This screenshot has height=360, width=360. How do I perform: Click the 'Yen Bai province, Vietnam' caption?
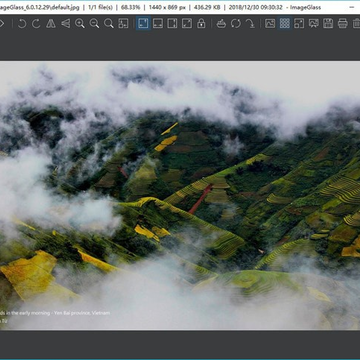[82, 313]
